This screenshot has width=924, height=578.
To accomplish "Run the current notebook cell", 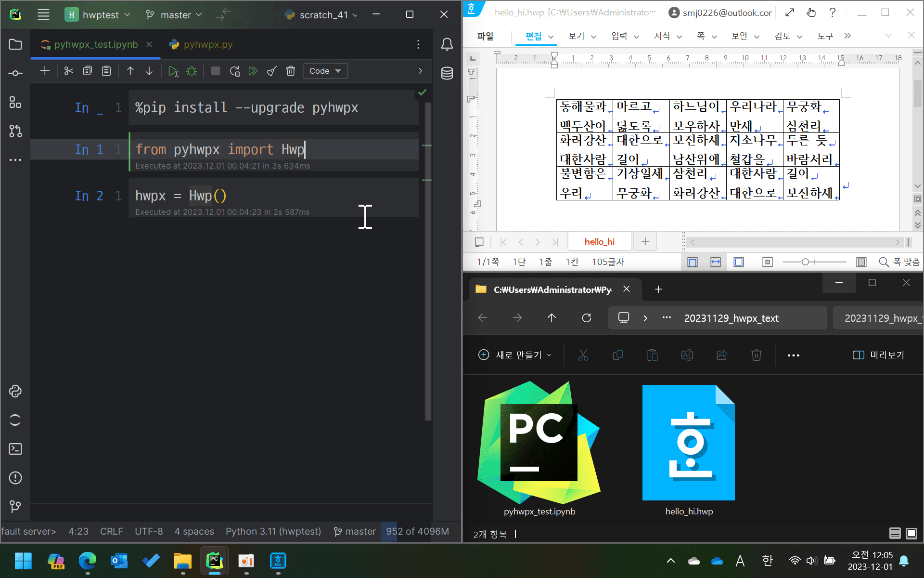I will click(173, 71).
